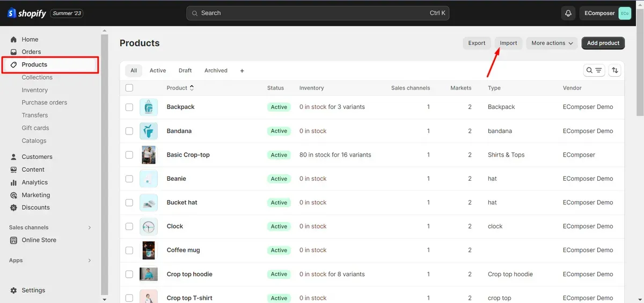Image resolution: width=644 pixels, height=303 pixels.
Task: Click the Basic Crop-top Active status badge
Action: (279, 155)
